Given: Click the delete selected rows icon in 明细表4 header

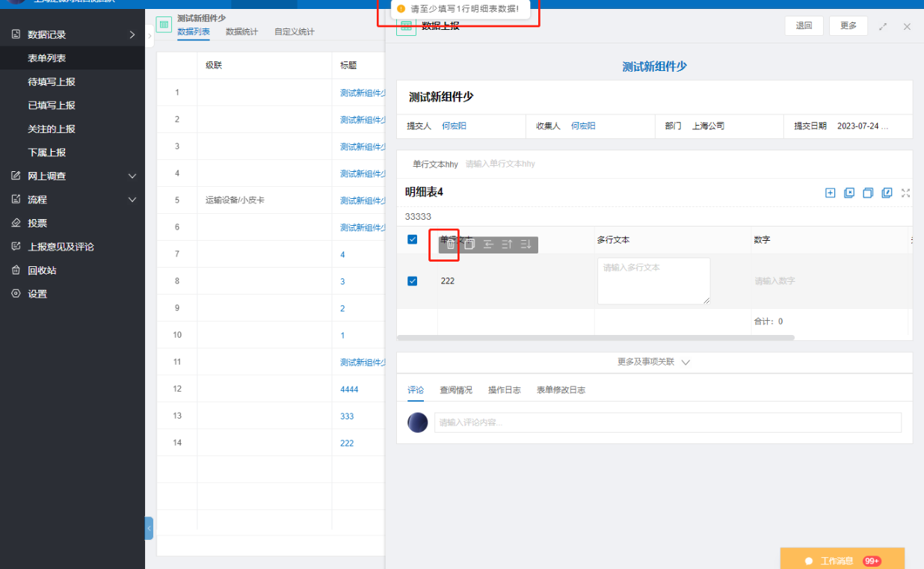Looking at the screenshot, I should coord(849,193).
